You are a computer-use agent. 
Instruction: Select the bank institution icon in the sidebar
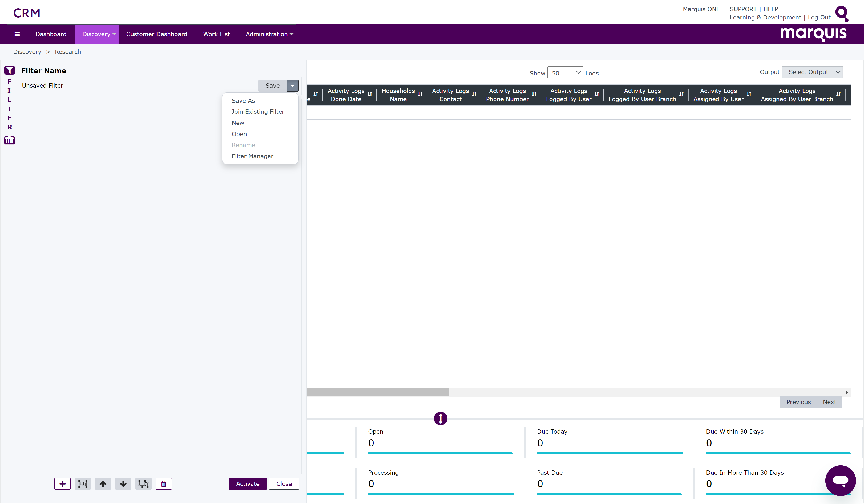tap(9, 140)
